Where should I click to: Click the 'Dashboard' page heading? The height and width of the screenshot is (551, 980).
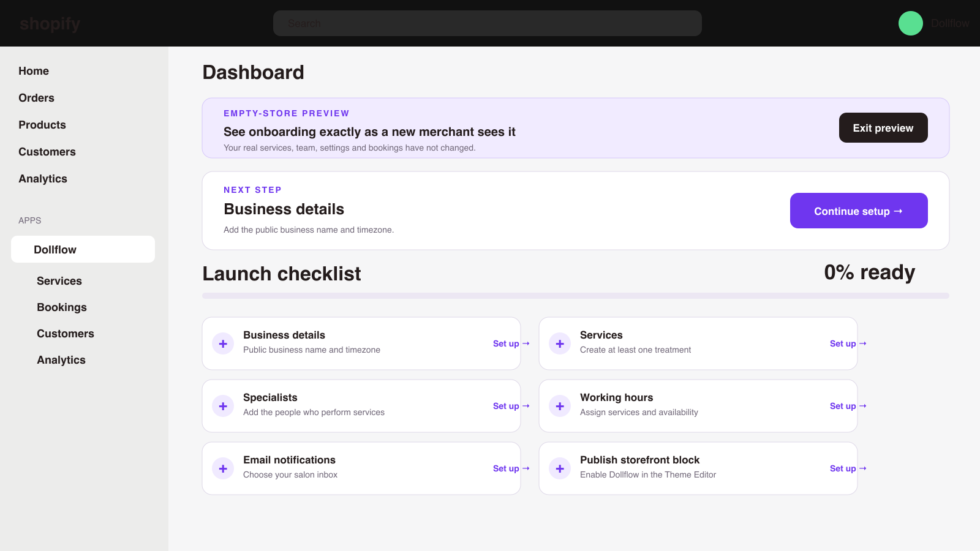254,72
